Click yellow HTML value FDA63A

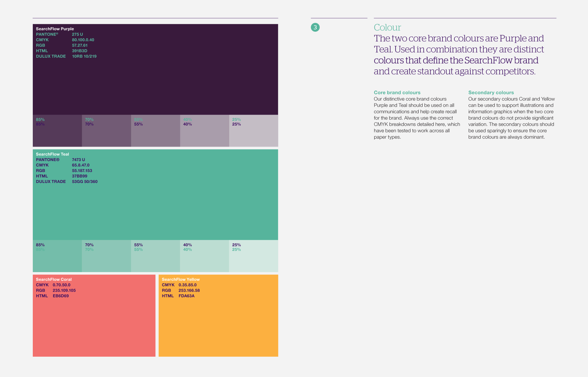click(186, 296)
